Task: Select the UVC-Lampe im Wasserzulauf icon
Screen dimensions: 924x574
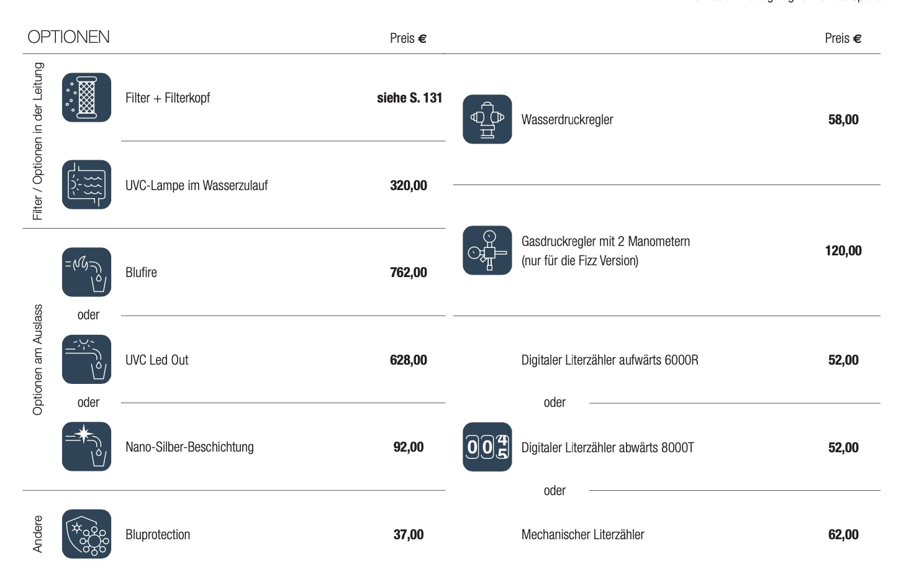Action: (86, 184)
